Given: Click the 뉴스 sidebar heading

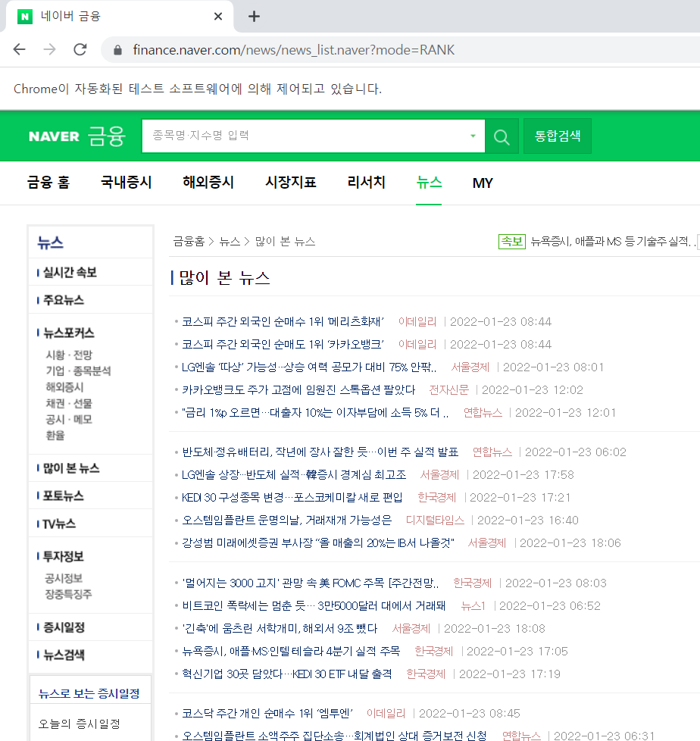Looking at the screenshot, I should [50, 243].
